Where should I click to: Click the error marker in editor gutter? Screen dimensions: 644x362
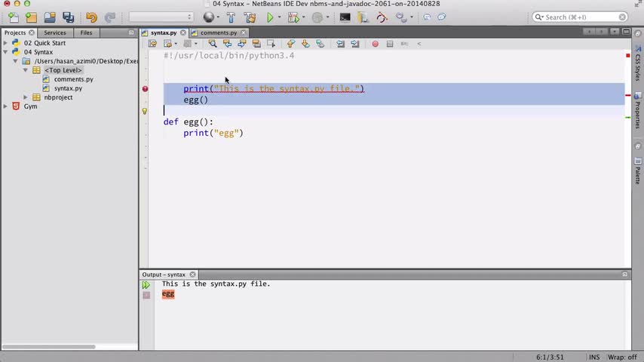tap(145, 89)
